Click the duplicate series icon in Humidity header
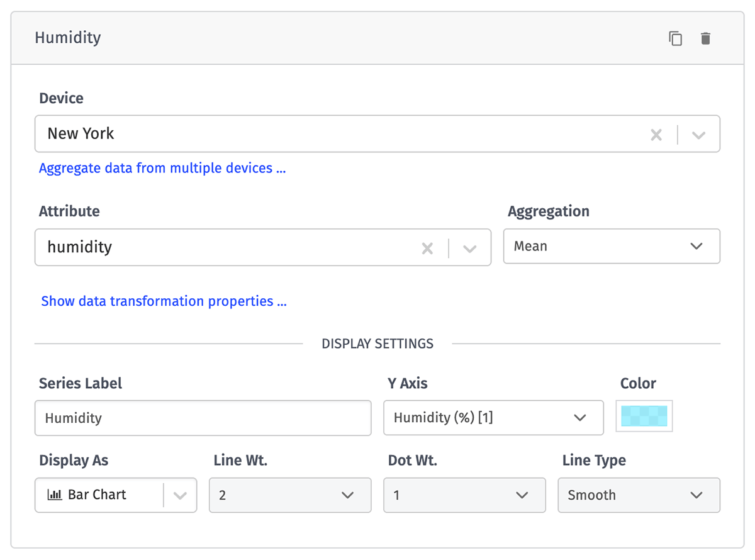755x560 pixels. [x=675, y=38]
